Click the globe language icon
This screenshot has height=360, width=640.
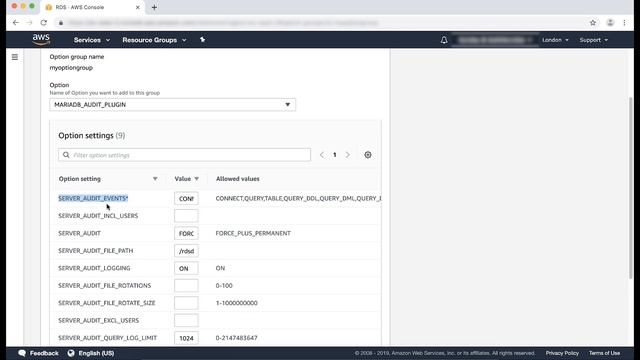71,353
